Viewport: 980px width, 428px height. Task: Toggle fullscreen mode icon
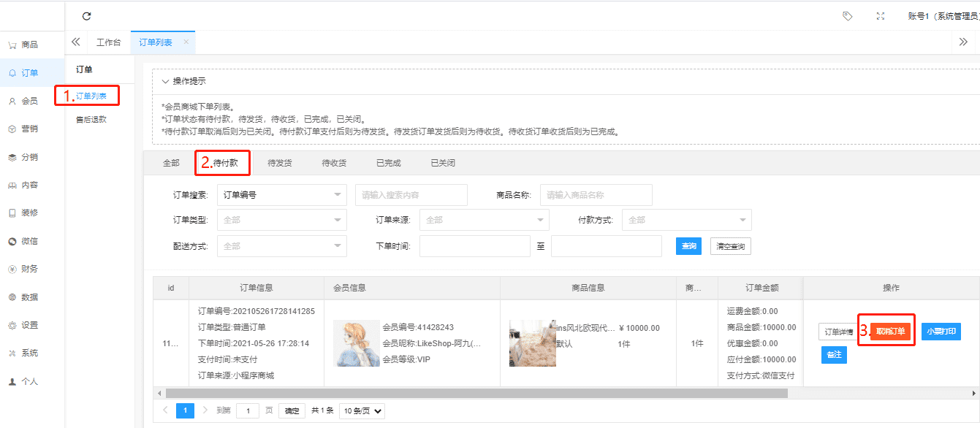(881, 16)
